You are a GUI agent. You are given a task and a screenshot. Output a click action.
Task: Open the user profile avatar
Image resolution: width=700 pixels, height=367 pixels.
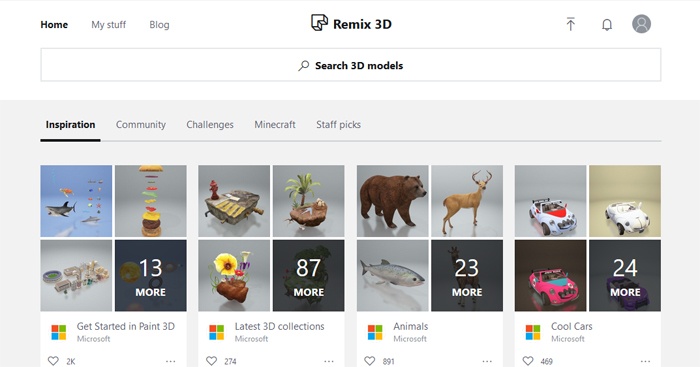tap(641, 24)
